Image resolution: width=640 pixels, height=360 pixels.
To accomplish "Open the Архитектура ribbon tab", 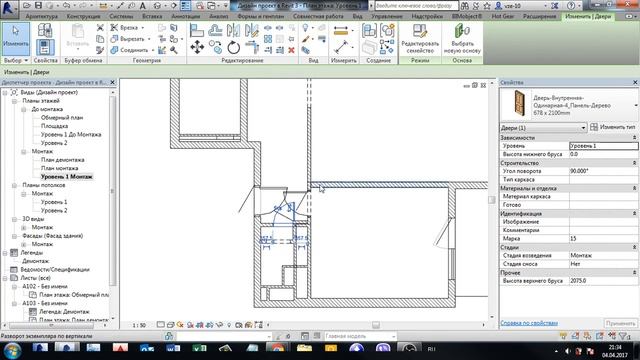I will 42,16.
